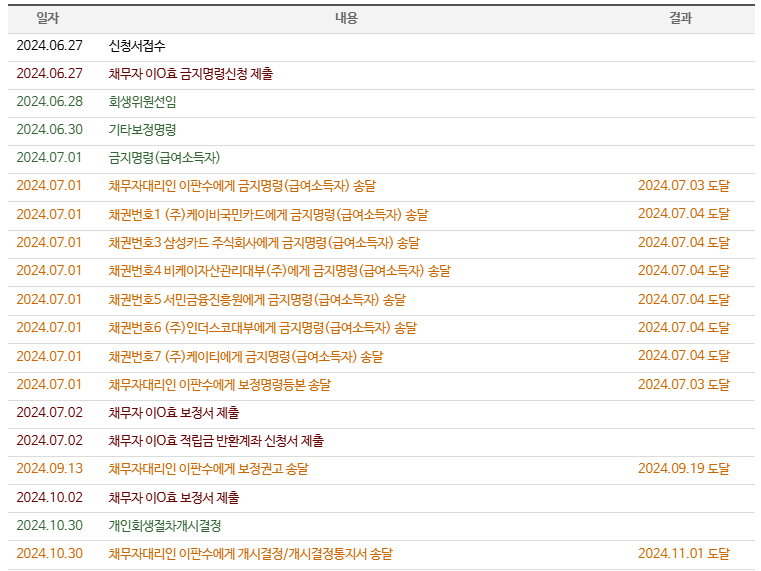This screenshot has height=571, width=761.
Task: Click the 일자 column header
Action: pos(48,18)
